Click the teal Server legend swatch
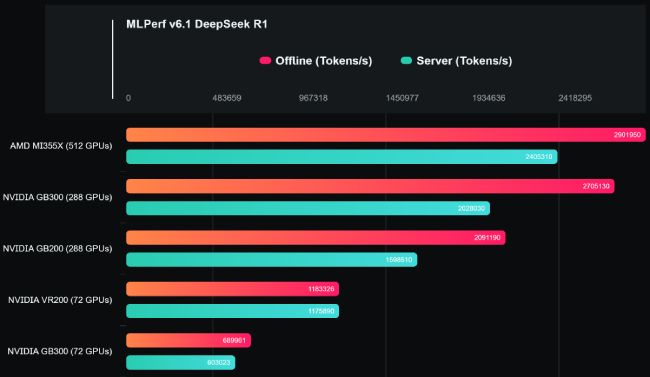The height and width of the screenshot is (377, 650). pos(406,61)
